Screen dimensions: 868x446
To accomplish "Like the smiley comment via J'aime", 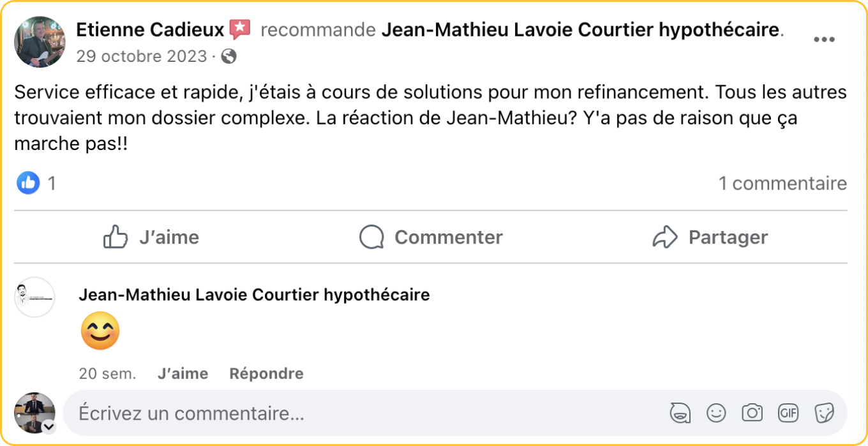I will 183,374.
